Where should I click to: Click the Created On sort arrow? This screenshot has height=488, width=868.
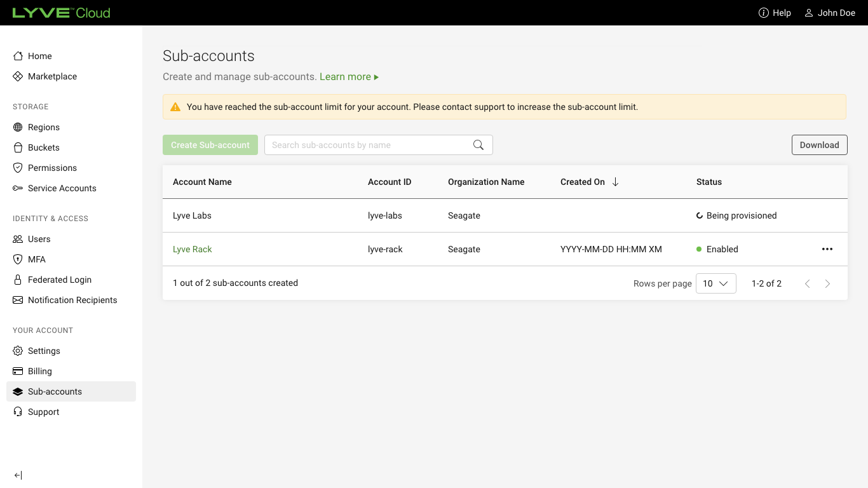615,182
